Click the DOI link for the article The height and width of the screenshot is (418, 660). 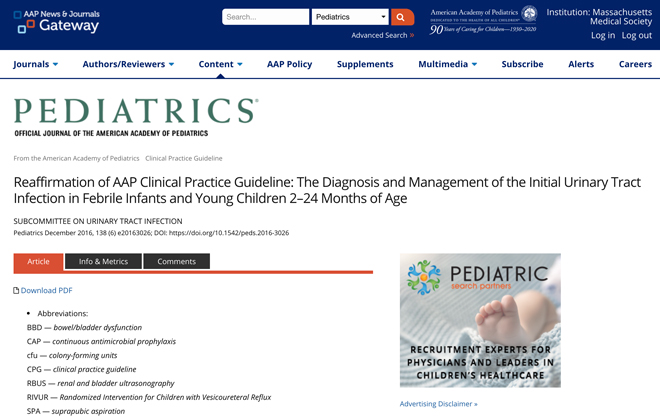pos(229,233)
